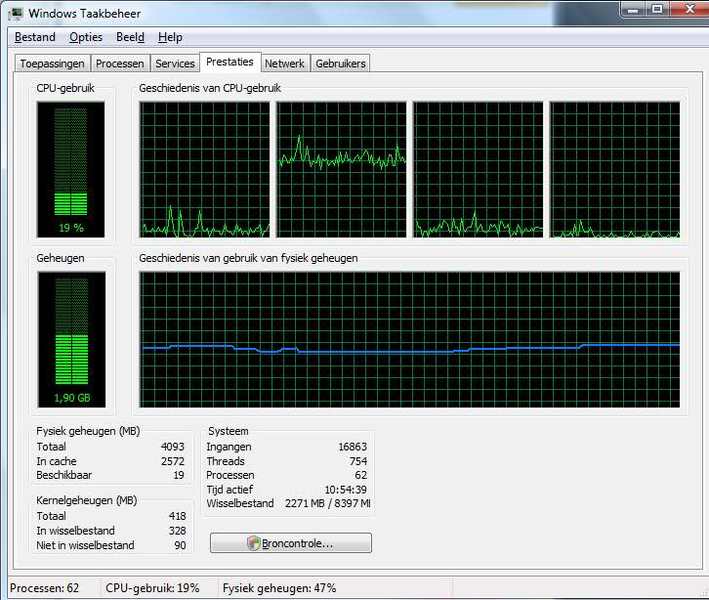Click the Systeem group label
This screenshot has width=709, height=600.
click(228, 431)
